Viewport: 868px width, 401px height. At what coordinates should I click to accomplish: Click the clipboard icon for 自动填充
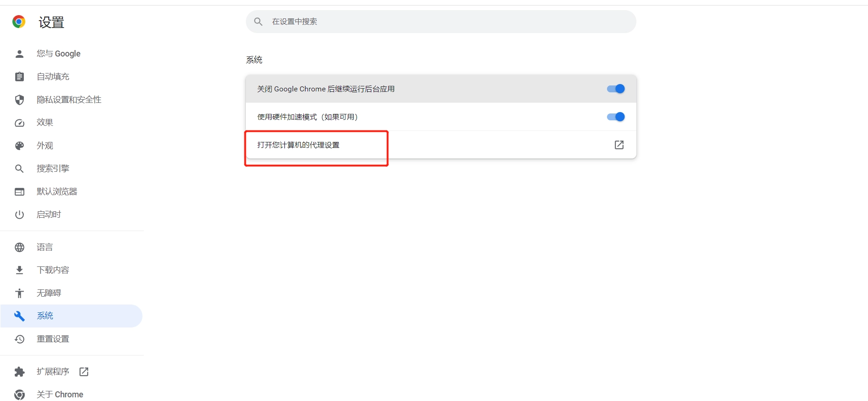[x=19, y=77]
